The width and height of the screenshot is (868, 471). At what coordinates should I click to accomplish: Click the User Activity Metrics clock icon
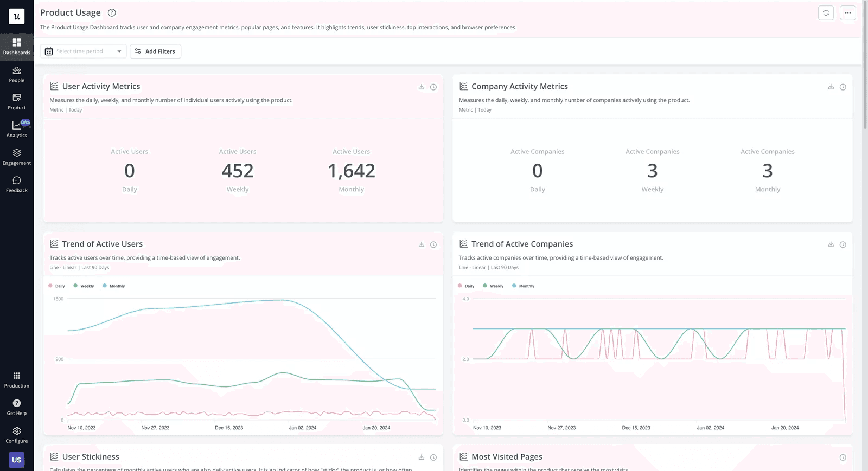pos(433,87)
